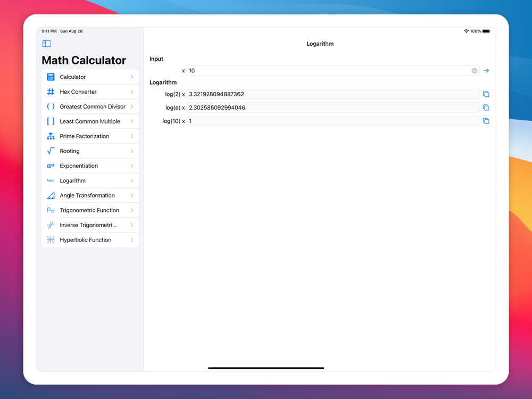Expand Hyperbolic Function row chevron
Screen dimensions: 532x399
click(x=132, y=240)
